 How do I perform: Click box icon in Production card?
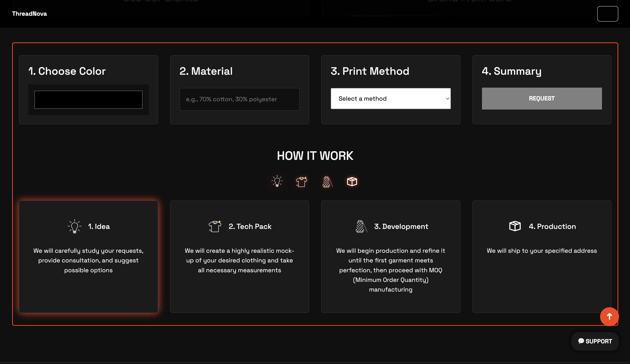[515, 226]
